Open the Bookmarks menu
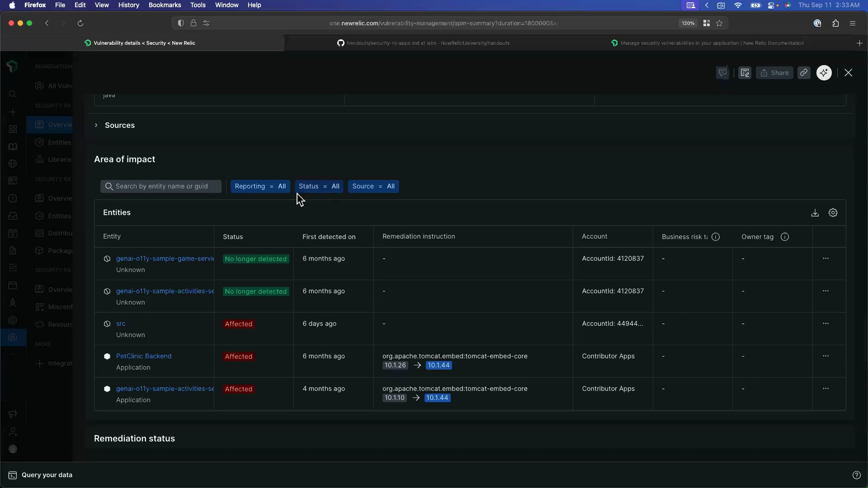This screenshot has width=868, height=488. point(165,5)
